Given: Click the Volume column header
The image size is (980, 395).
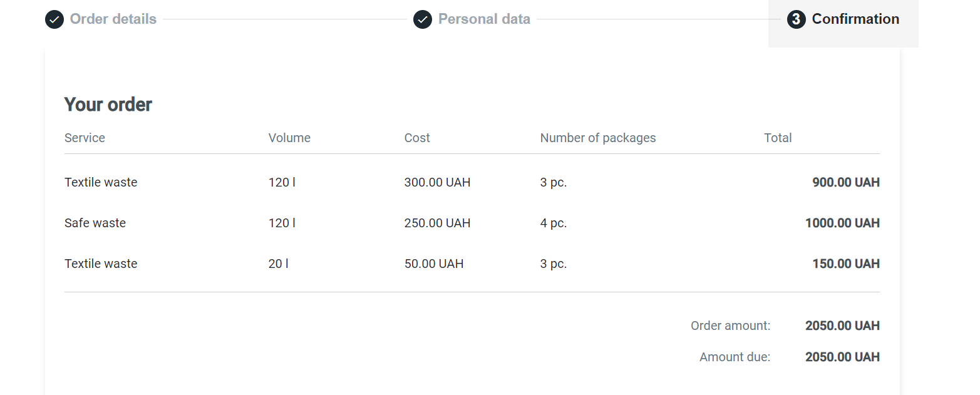Looking at the screenshot, I should click(x=289, y=138).
